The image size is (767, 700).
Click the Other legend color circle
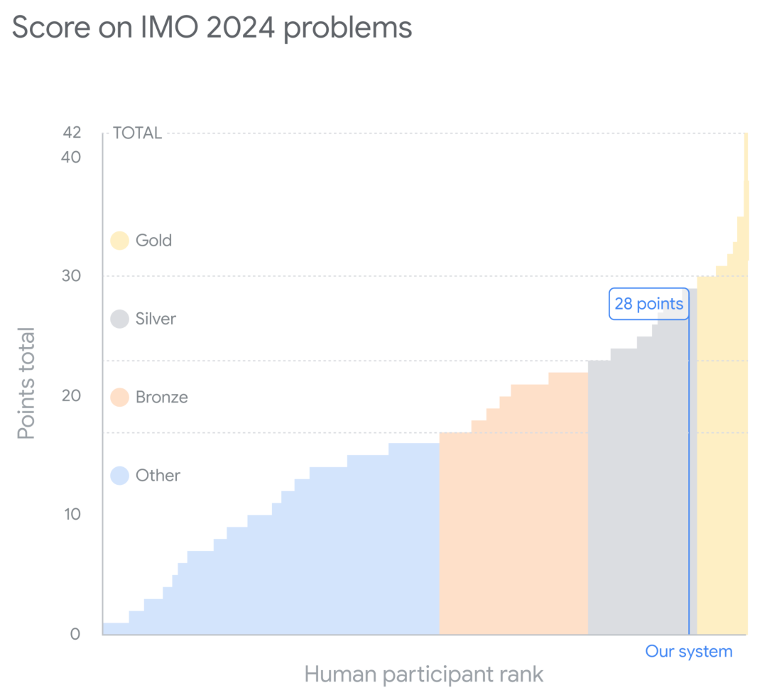(x=119, y=475)
